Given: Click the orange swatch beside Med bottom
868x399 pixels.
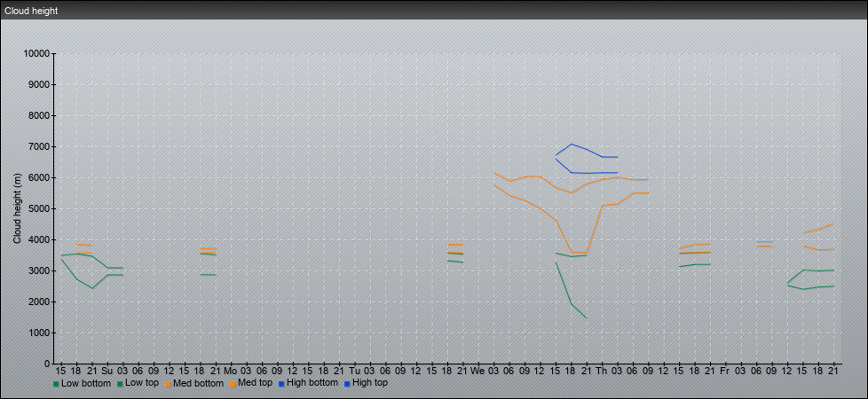Looking at the screenshot, I should coord(168,383).
